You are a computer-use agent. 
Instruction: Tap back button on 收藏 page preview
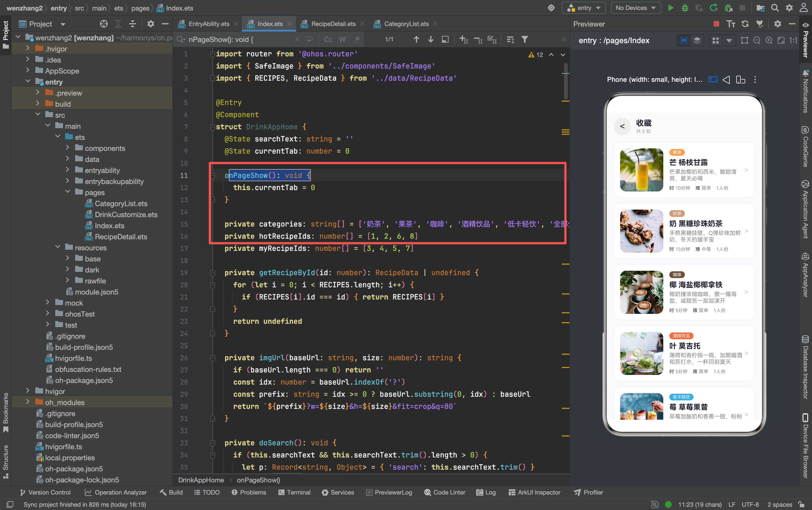[622, 126]
